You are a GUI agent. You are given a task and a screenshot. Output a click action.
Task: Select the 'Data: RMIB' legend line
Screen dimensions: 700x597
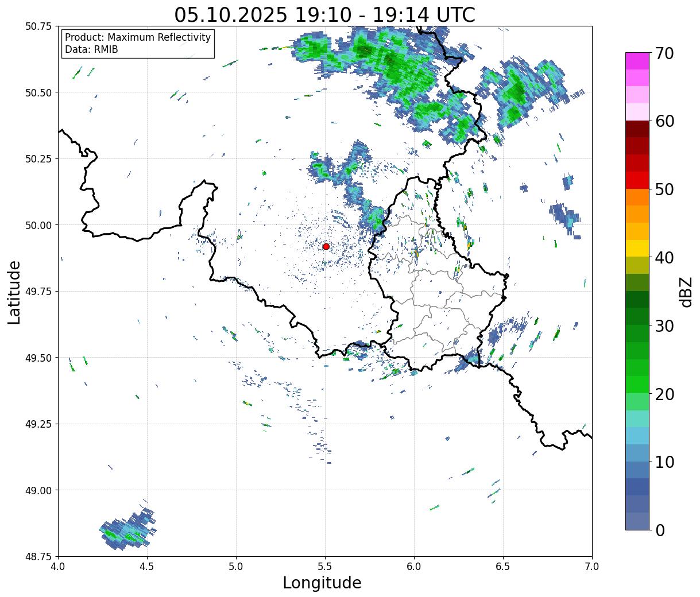[x=91, y=50]
